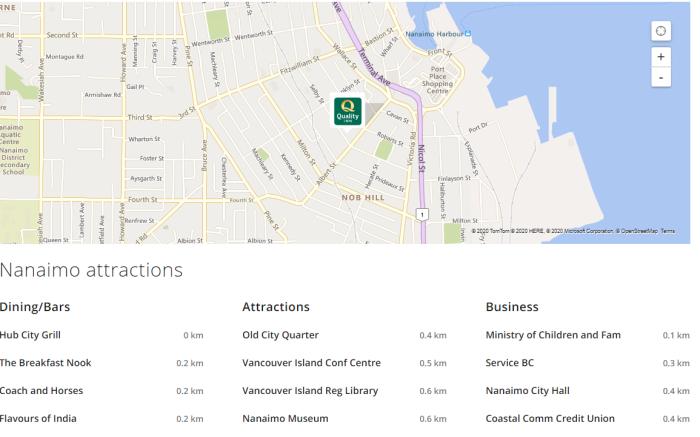Click the locate me map icon
700x437 pixels.
point(660,32)
